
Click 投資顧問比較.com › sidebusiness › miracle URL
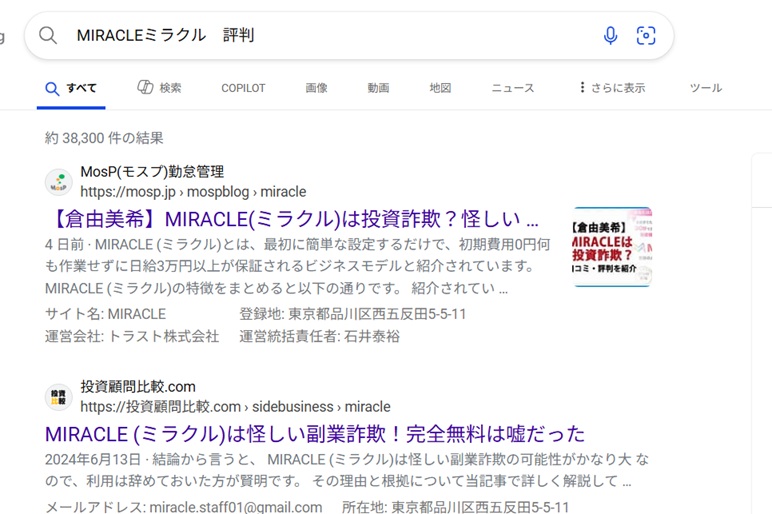coord(235,407)
